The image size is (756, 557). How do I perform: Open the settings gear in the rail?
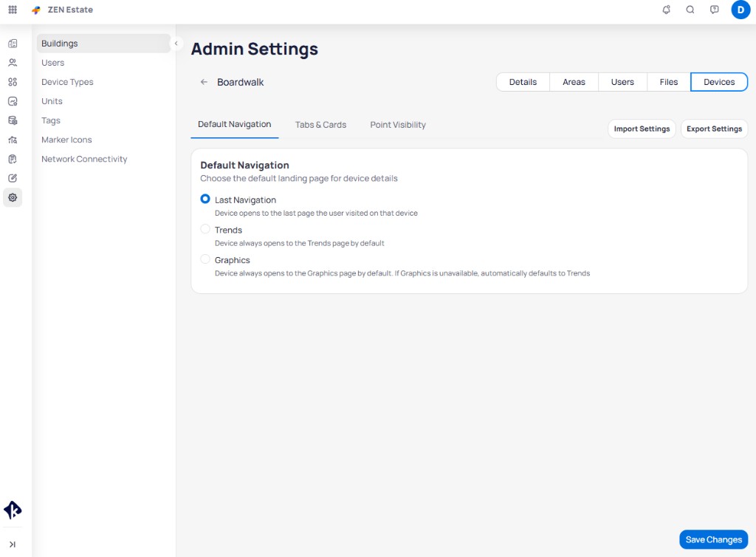13,198
